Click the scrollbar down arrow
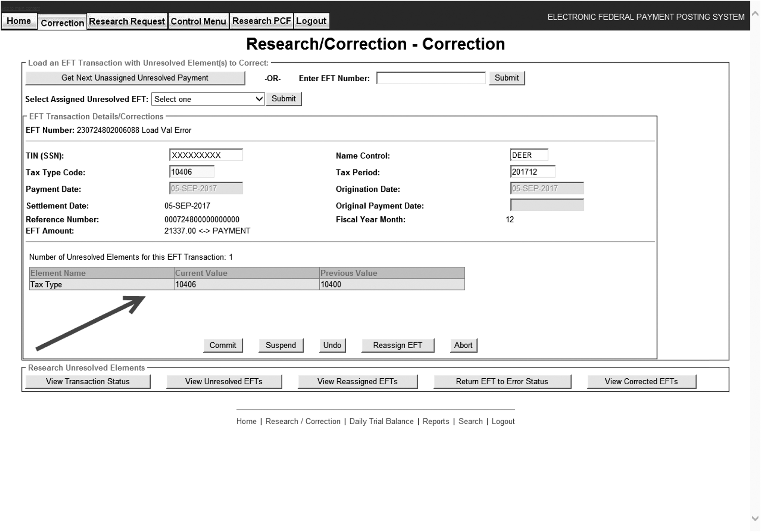761x532 pixels. [x=755, y=518]
